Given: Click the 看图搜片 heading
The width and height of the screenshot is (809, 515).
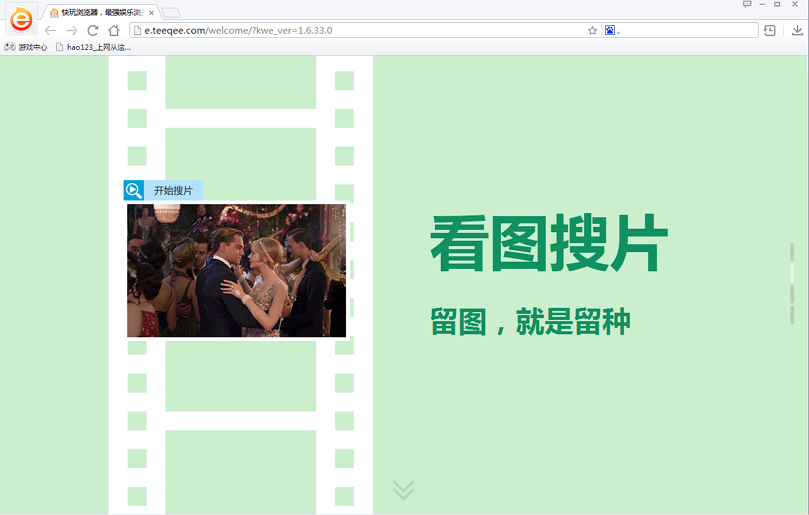Looking at the screenshot, I should tap(549, 243).
